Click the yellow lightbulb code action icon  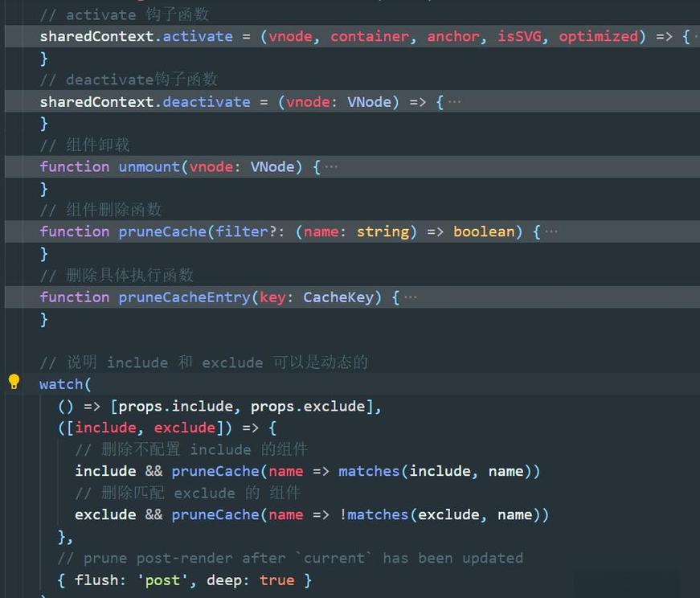[14, 382]
